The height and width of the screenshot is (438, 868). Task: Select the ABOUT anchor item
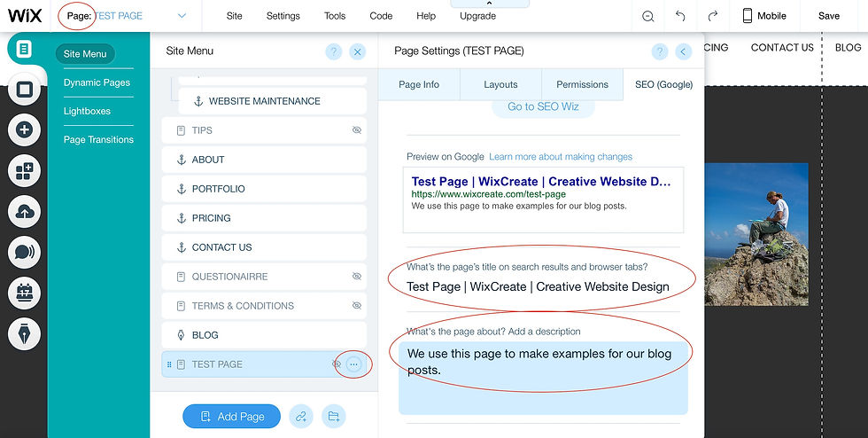coord(264,160)
